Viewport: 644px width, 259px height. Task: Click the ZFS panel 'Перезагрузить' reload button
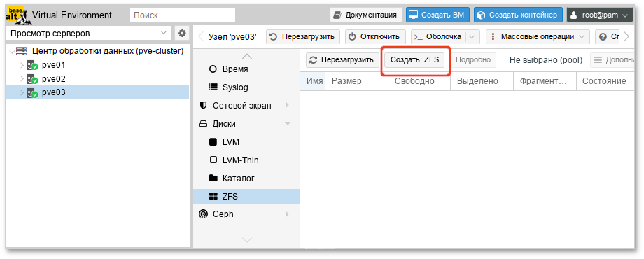point(342,60)
